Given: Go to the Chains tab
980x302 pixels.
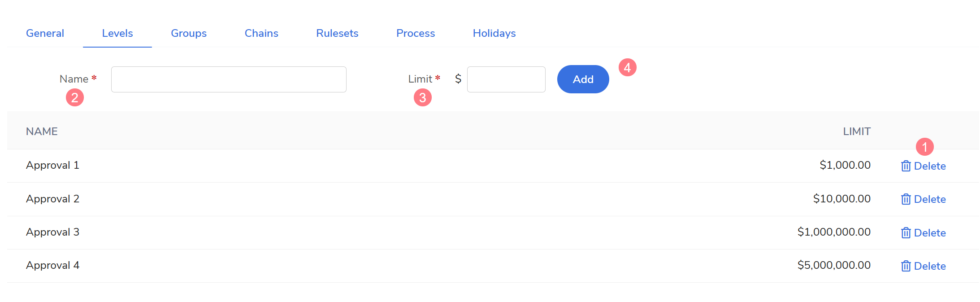Looking at the screenshot, I should point(261,33).
